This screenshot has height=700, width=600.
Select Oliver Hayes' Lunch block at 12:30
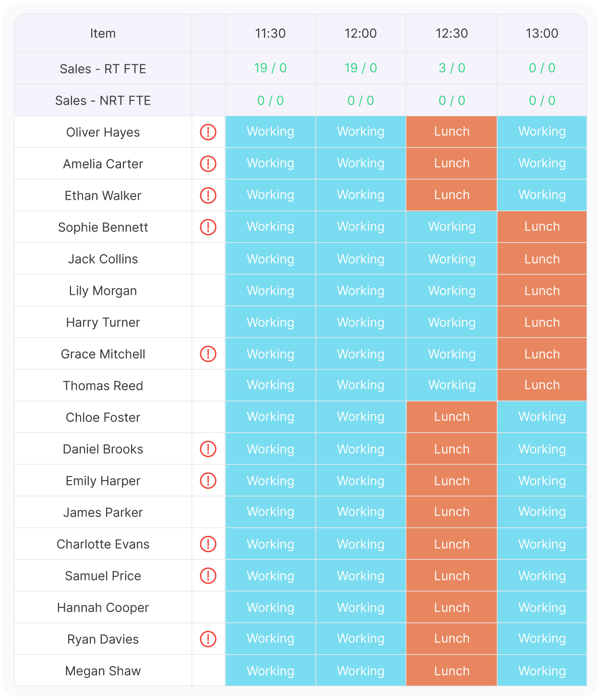click(452, 132)
